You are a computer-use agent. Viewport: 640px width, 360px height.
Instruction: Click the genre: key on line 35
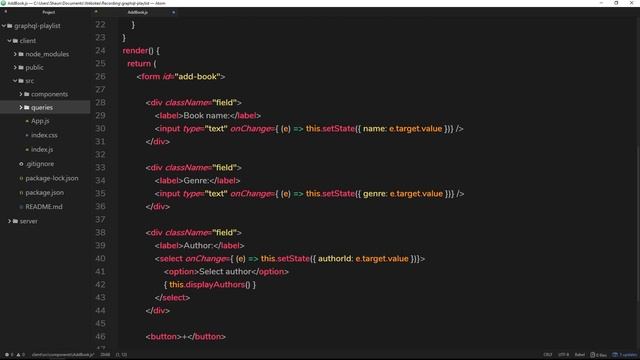point(375,193)
